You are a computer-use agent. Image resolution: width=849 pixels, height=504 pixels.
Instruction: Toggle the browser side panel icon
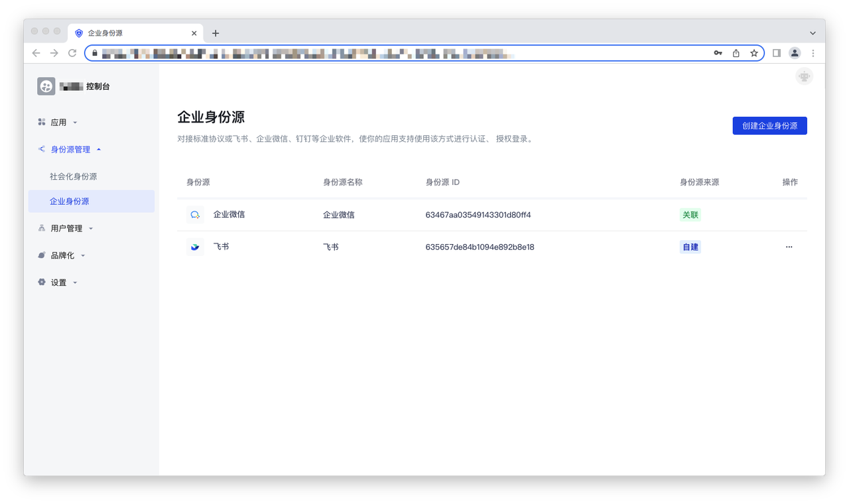(777, 53)
